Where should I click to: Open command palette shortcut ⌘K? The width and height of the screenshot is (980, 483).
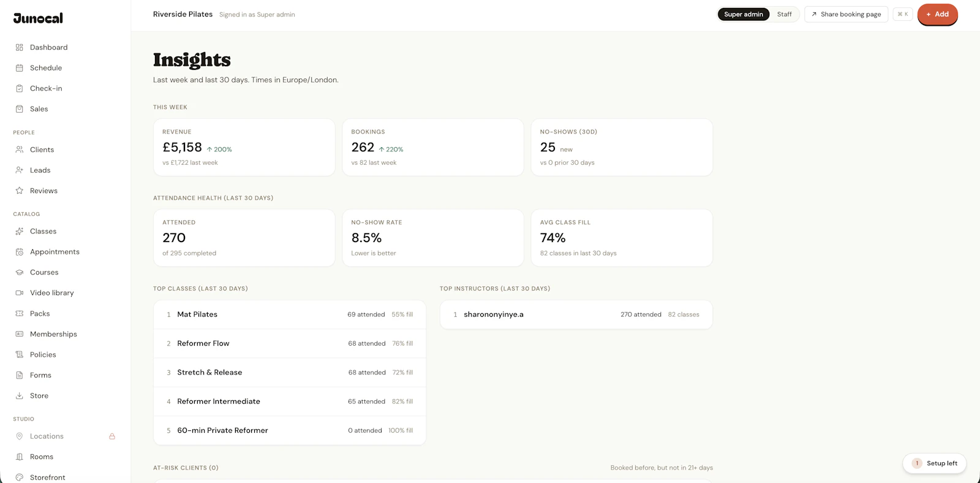903,14
